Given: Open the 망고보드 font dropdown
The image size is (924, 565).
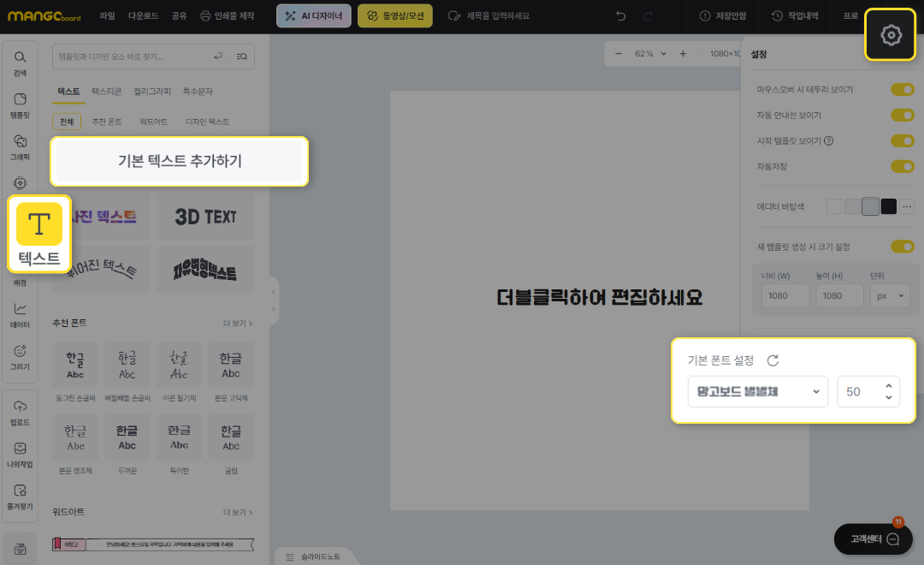Looking at the screenshot, I should tap(757, 391).
